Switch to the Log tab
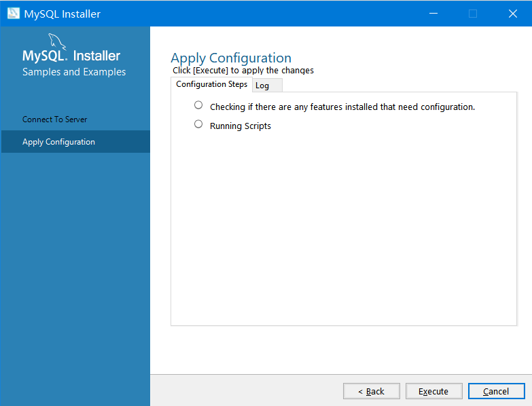Image resolution: width=532 pixels, height=406 pixels. (x=263, y=86)
